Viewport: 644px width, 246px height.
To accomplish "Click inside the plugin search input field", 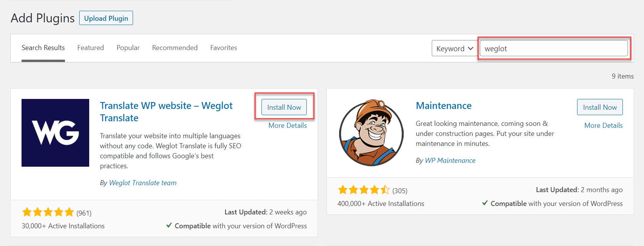I will coord(554,49).
